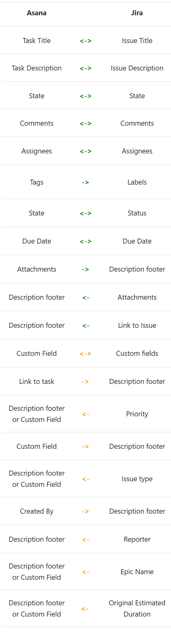Click the Reporter cell

(137, 539)
